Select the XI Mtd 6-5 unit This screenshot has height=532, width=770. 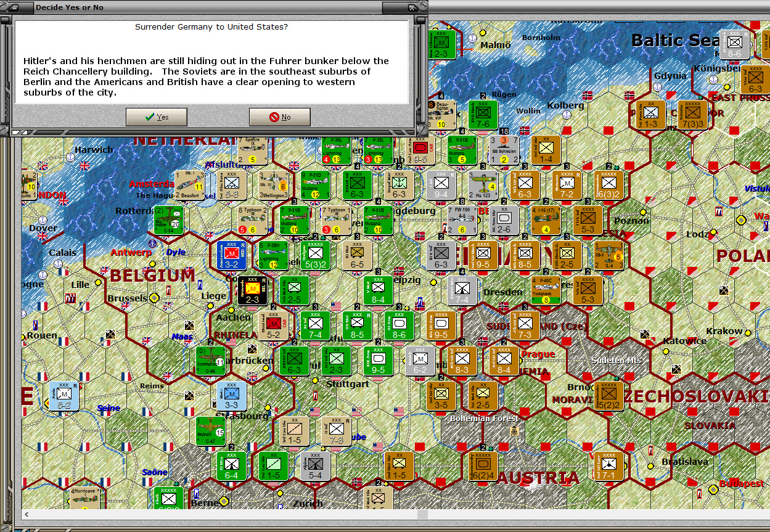tap(357, 256)
